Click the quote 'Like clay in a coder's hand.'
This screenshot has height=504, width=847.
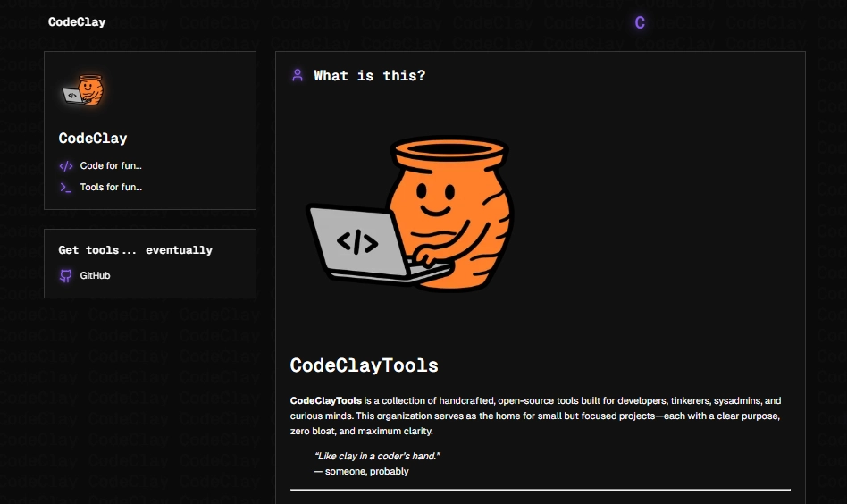pyautogui.click(x=377, y=456)
